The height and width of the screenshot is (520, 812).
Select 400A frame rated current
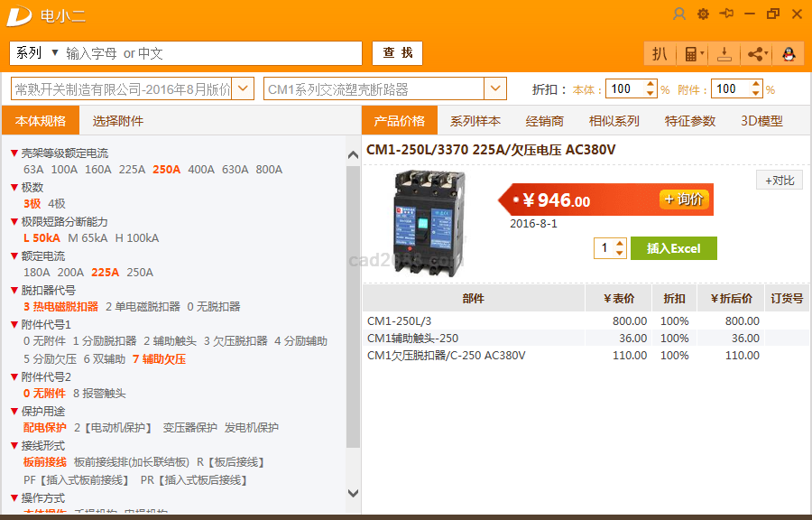(201, 170)
